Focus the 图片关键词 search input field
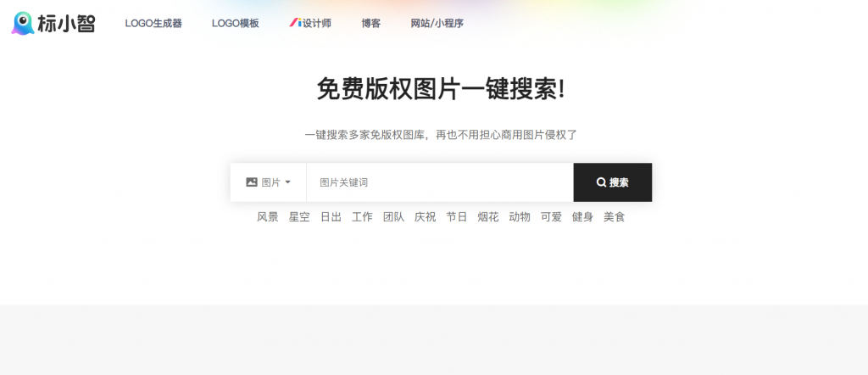 [440, 182]
